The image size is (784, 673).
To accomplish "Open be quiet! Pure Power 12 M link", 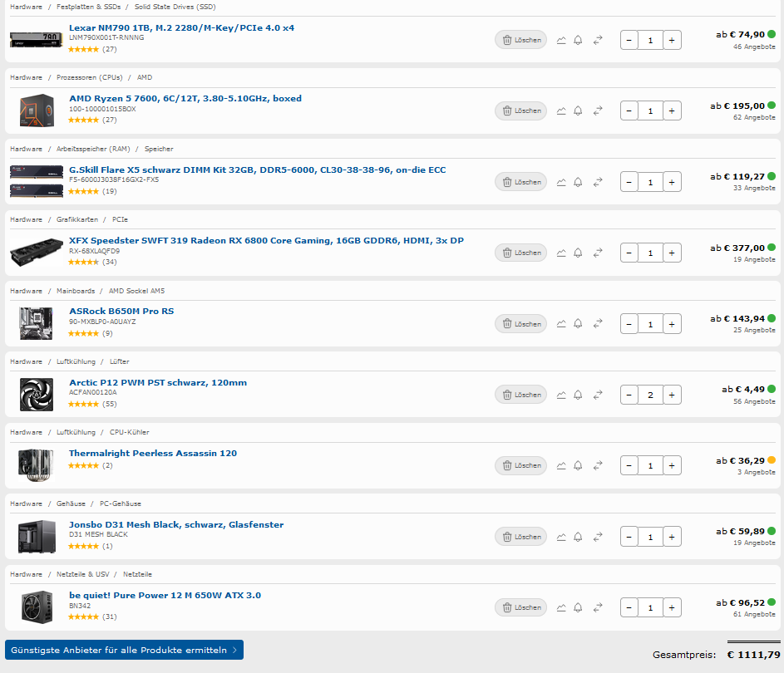I will (165, 595).
